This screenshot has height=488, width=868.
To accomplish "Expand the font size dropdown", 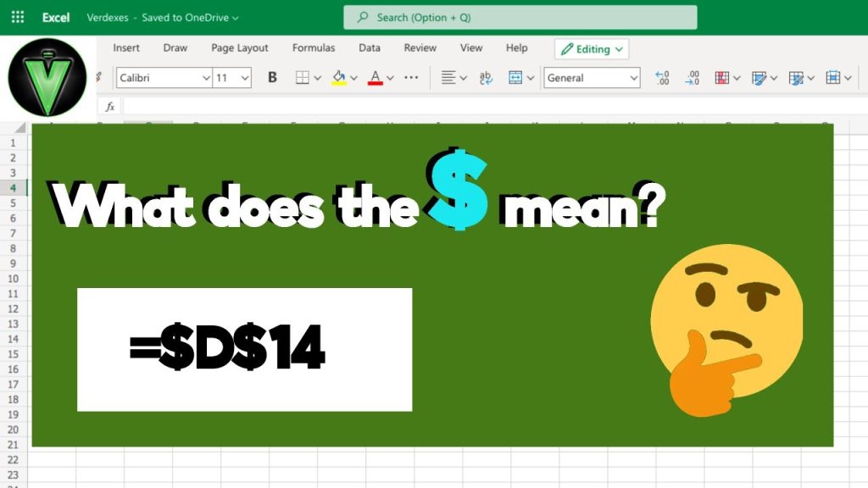I will (245, 78).
